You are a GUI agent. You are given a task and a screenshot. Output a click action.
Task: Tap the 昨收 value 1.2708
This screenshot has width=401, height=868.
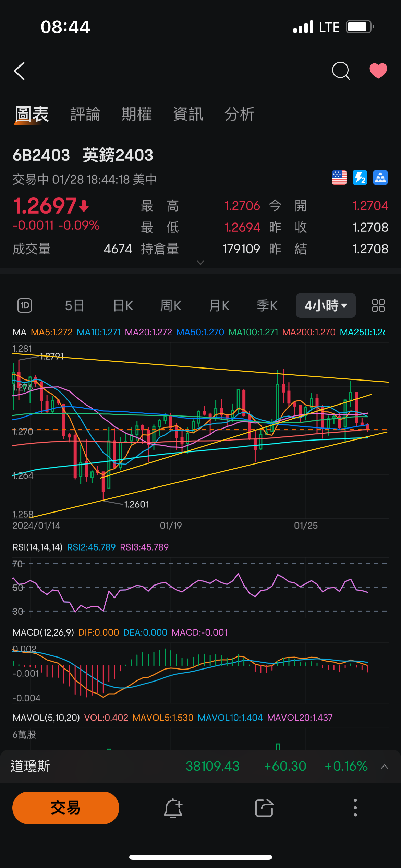(x=370, y=227)
